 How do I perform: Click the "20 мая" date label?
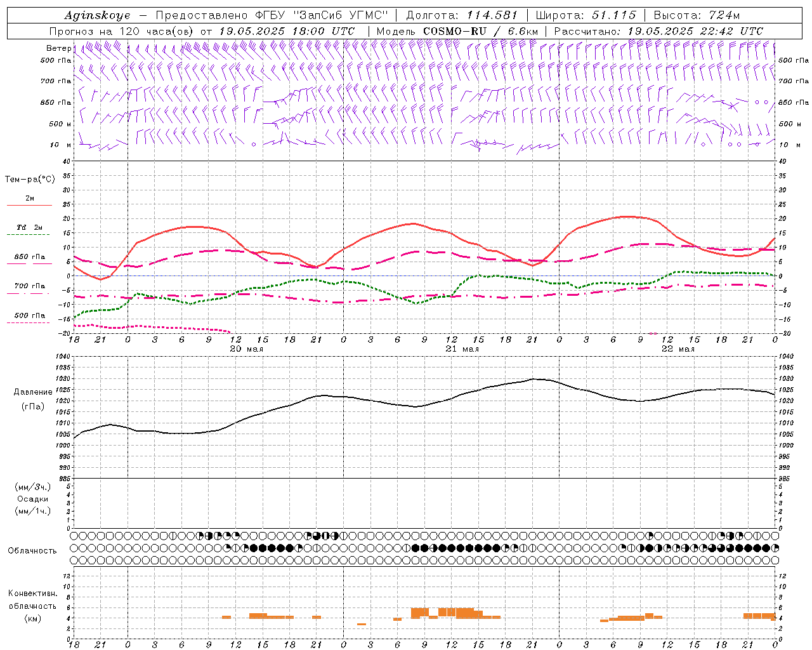(246, 349)
